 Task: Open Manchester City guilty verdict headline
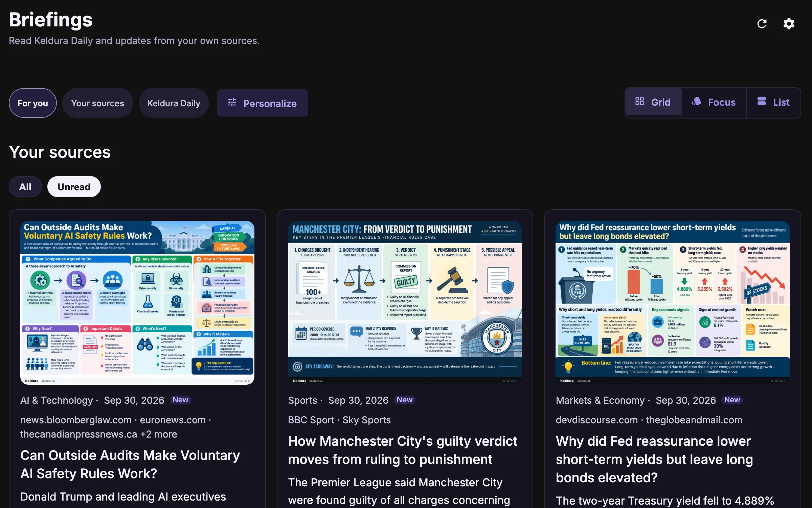point(403,450)
